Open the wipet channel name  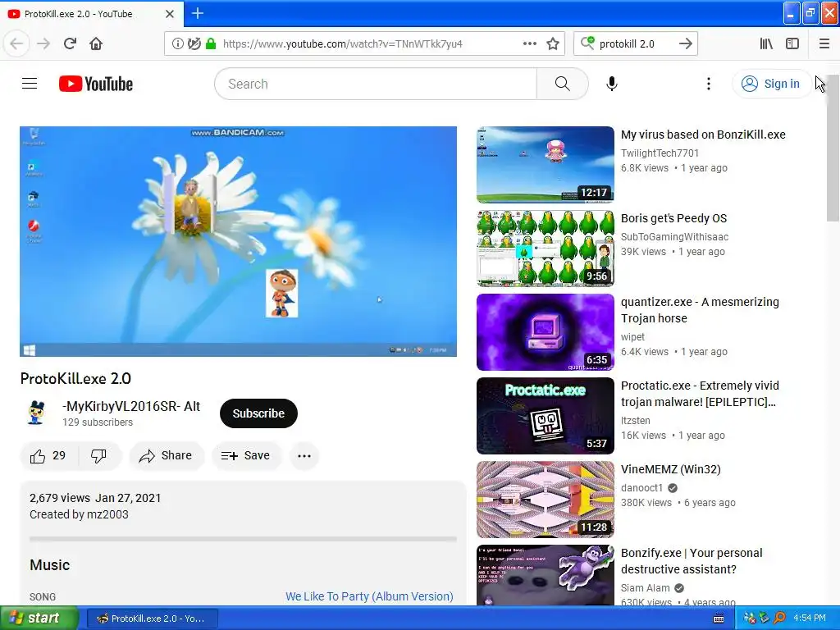(x=632, y=337)
